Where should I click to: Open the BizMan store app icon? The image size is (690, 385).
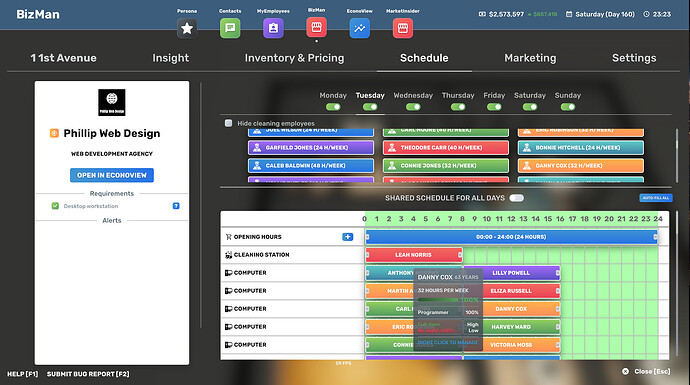(x=316, y=27)
